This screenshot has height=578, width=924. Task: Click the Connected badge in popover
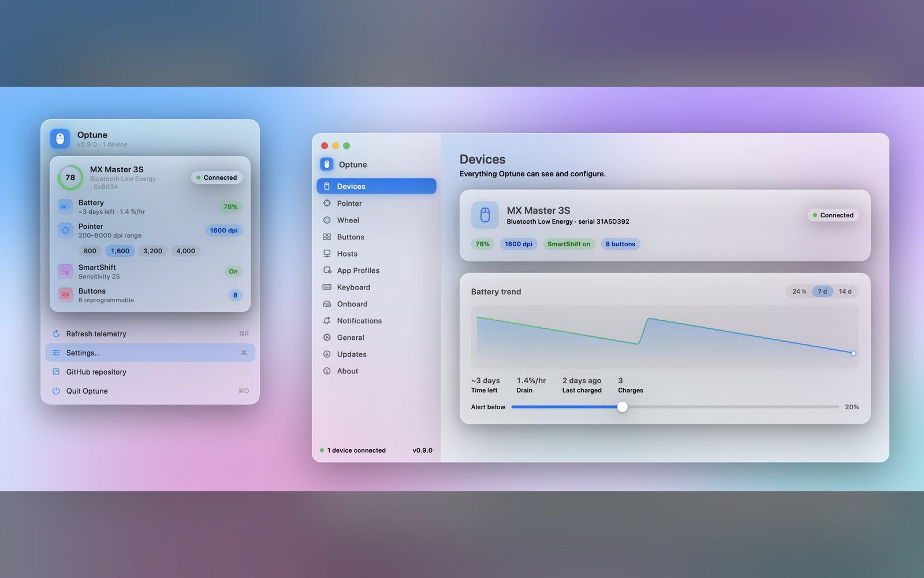(x=217, y=177)
